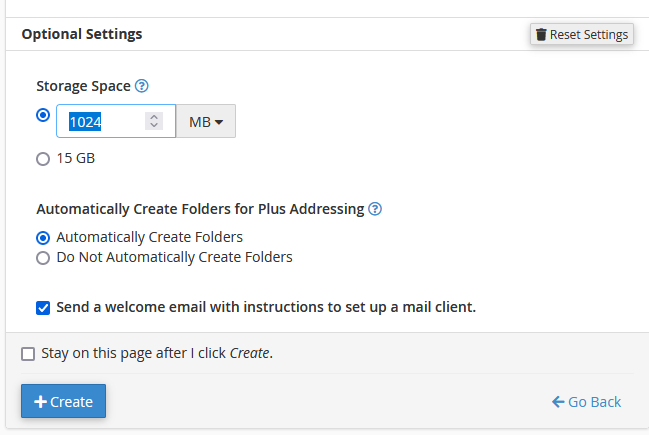Select the custom storage size radio button
The height and width of the screenshot is (435, 649).
tap(43, 115)
